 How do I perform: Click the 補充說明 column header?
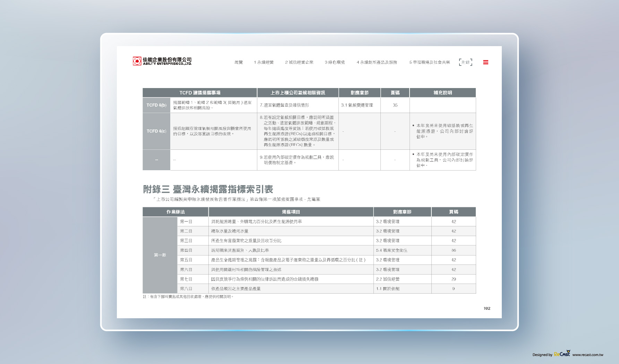click(x=443, y=93)
